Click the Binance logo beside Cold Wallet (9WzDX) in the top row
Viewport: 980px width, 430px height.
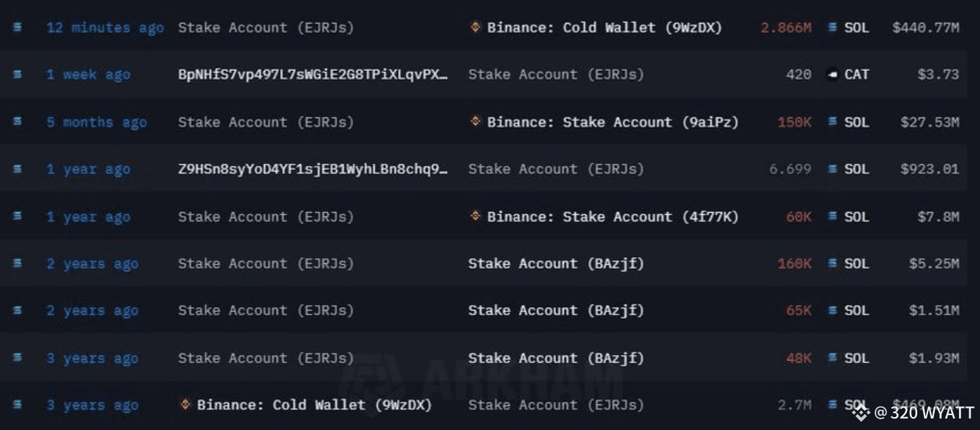coord(475,28)
